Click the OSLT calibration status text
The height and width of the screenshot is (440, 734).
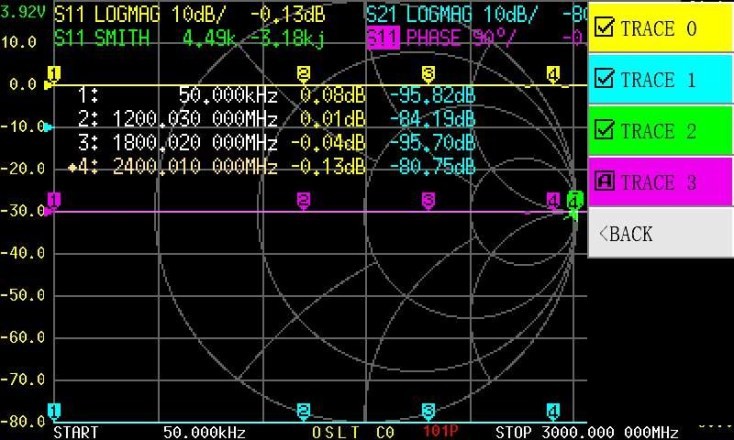tap(336, 432)
